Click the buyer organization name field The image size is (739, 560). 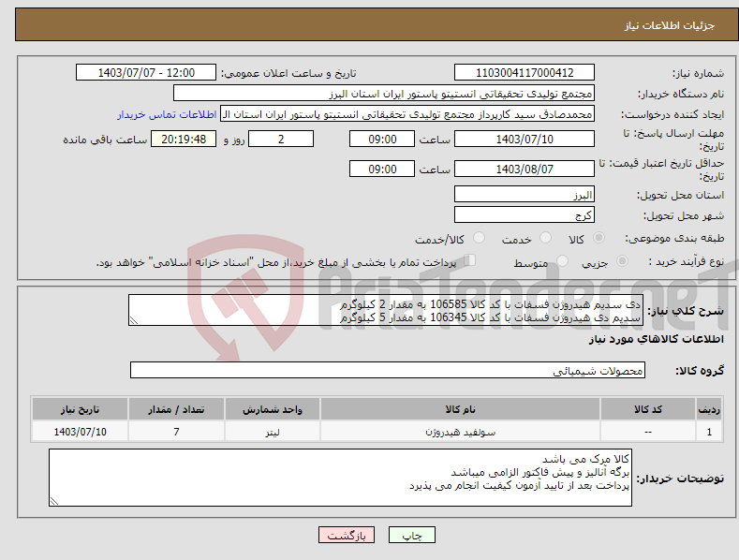point(384,94)
